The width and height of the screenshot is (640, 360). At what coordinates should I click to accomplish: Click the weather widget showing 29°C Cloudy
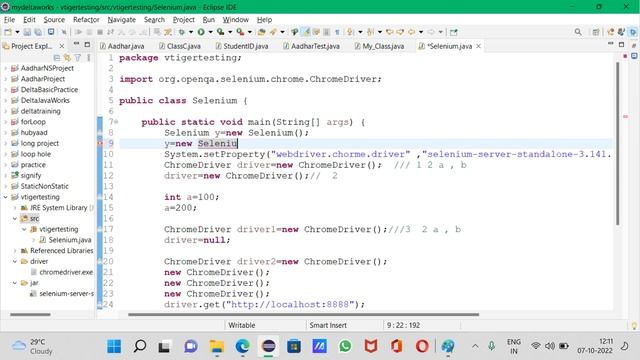(x=32, y=346)
